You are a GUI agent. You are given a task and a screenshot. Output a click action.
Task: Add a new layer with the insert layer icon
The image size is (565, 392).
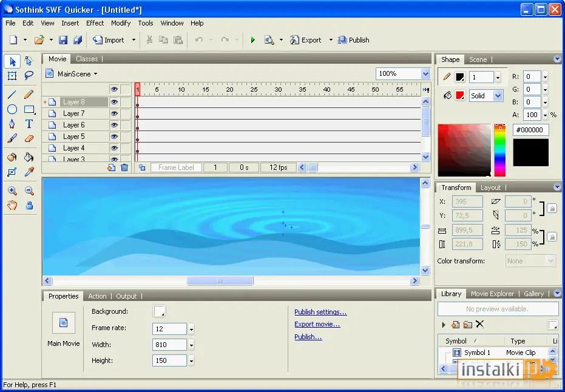[x=111, y=167]
